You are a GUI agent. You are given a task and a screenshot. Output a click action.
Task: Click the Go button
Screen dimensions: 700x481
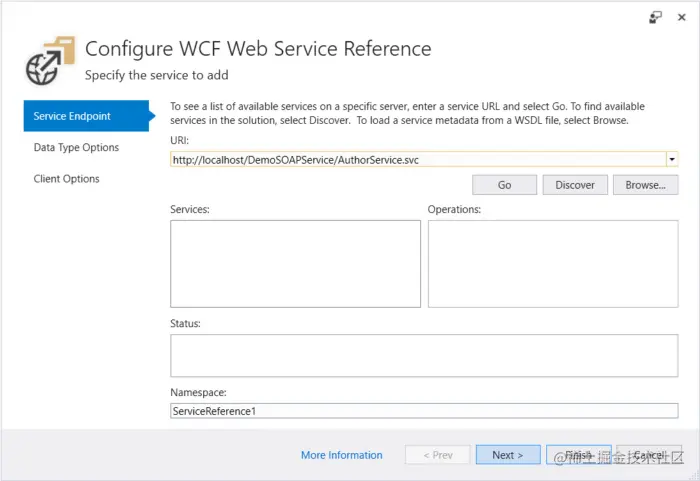pyautogui.click(x=504, y=185)
